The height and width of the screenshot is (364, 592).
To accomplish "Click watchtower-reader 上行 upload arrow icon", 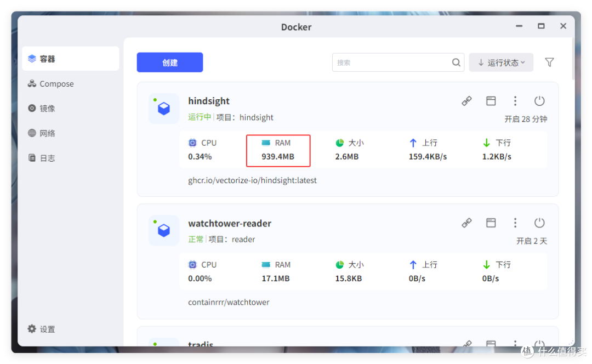I will pos(413,265).
